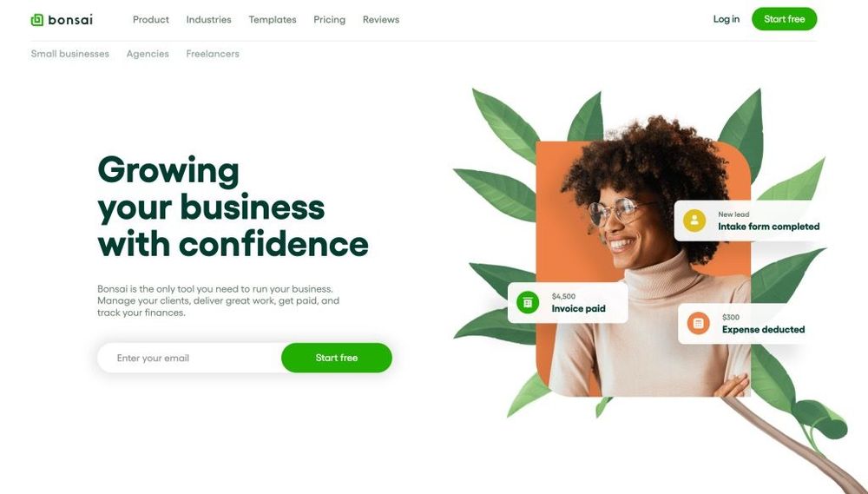Open the Industries menu
Viewport: 868px width, 494px height.
(208, 19)
